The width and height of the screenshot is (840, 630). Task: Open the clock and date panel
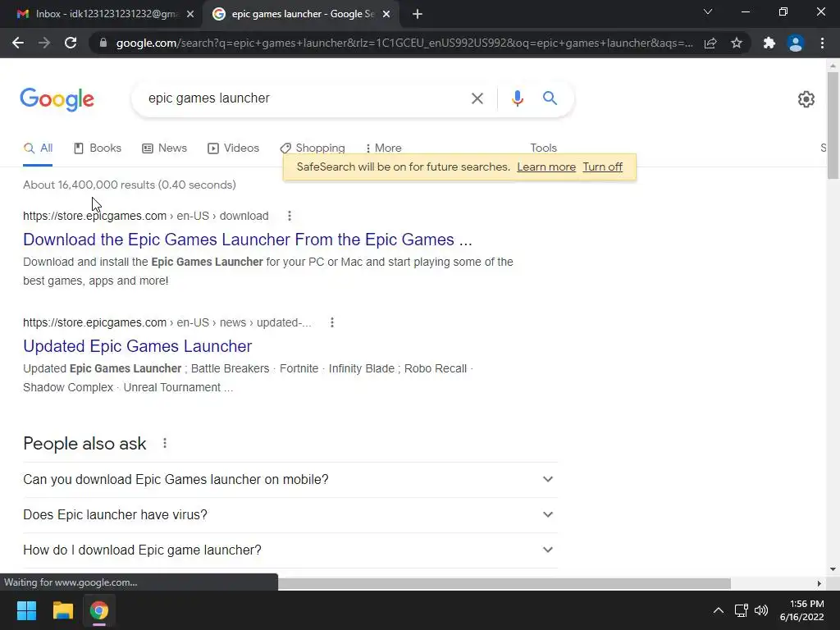pos(801,610)
